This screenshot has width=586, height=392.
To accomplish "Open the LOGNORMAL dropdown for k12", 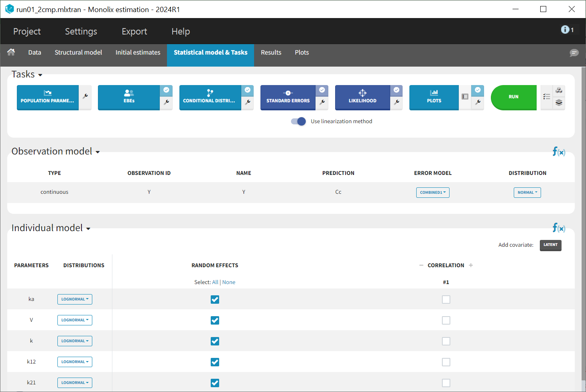I will pyautogui.click(x=75, y=362).
